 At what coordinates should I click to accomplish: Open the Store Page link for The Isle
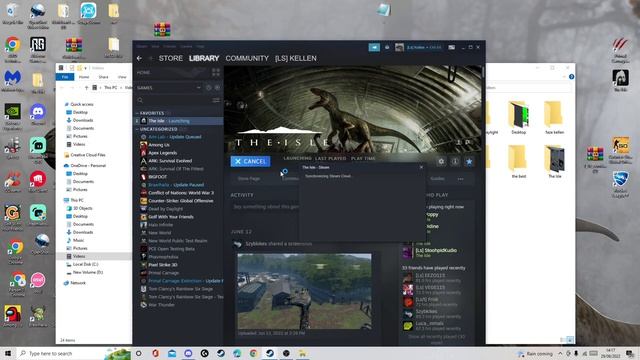coord(249,179)
